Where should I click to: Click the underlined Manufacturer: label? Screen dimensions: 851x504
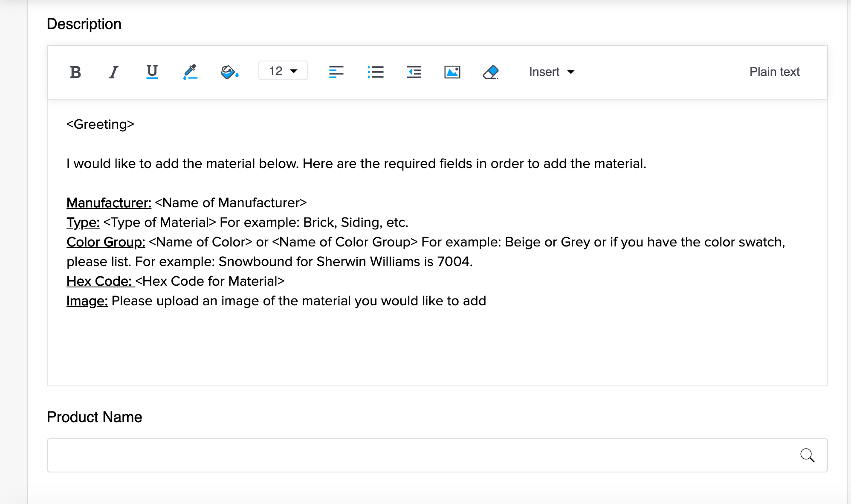tap(109, 203)
